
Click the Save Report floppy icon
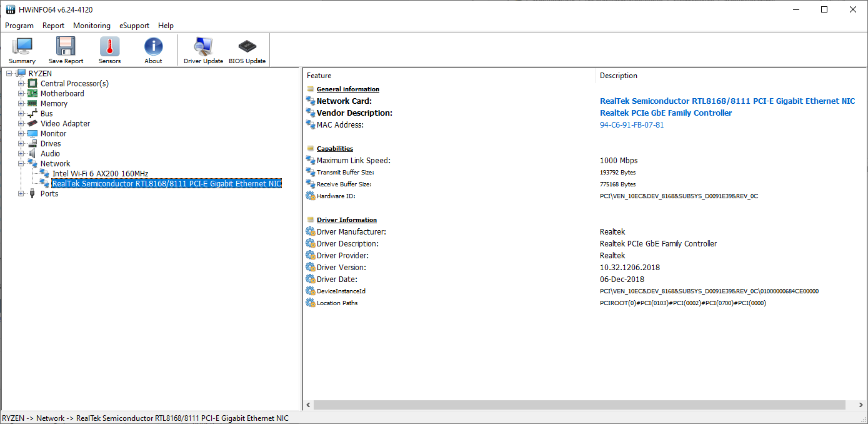pos(66,50)
